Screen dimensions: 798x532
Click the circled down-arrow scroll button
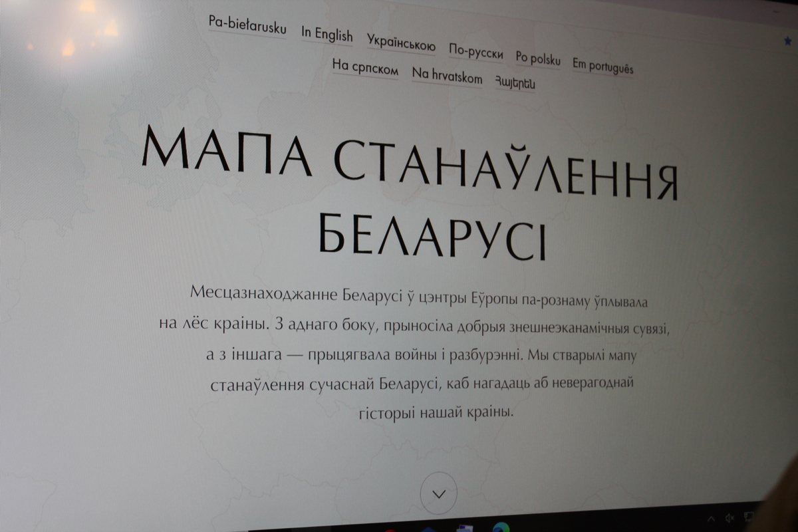439,494
